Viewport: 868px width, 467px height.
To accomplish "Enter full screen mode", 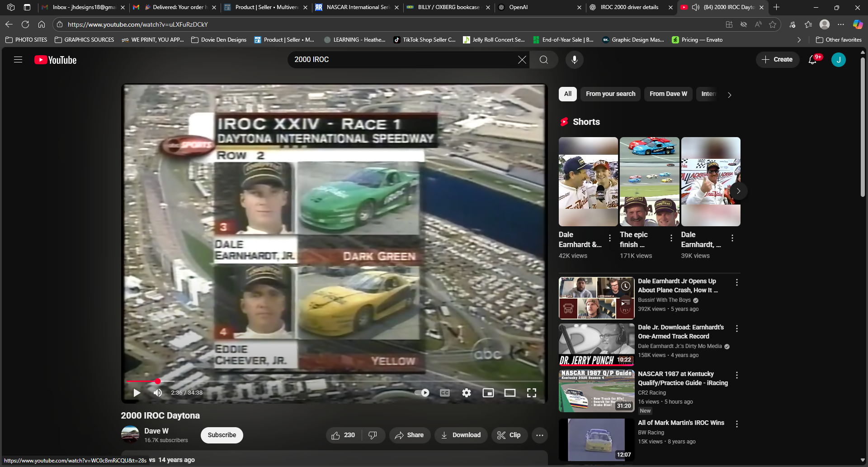I will [532, 393].
